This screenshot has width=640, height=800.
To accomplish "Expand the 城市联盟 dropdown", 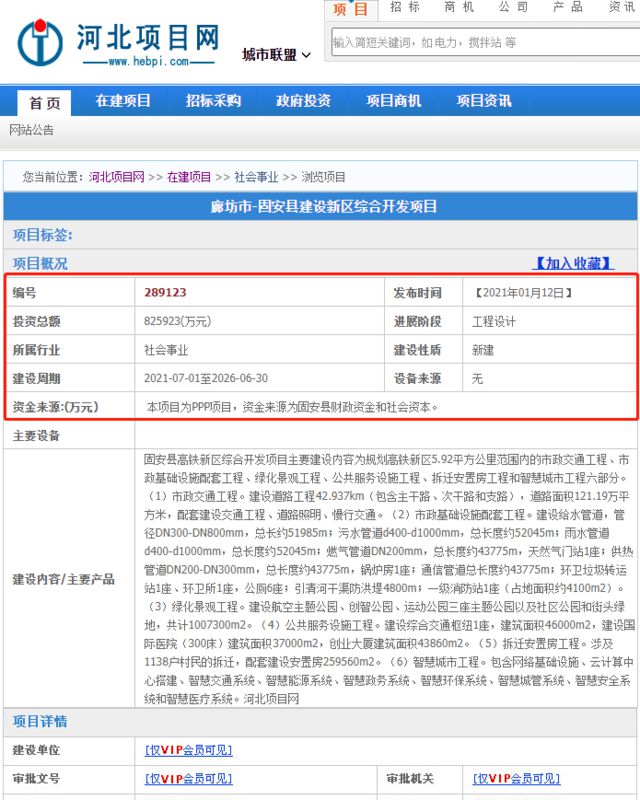I will click(277, 54).
